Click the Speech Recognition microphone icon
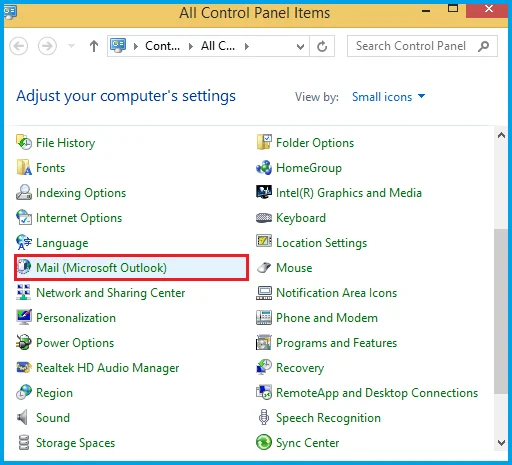Screen dimensions: 512x465 click(264, 418)
